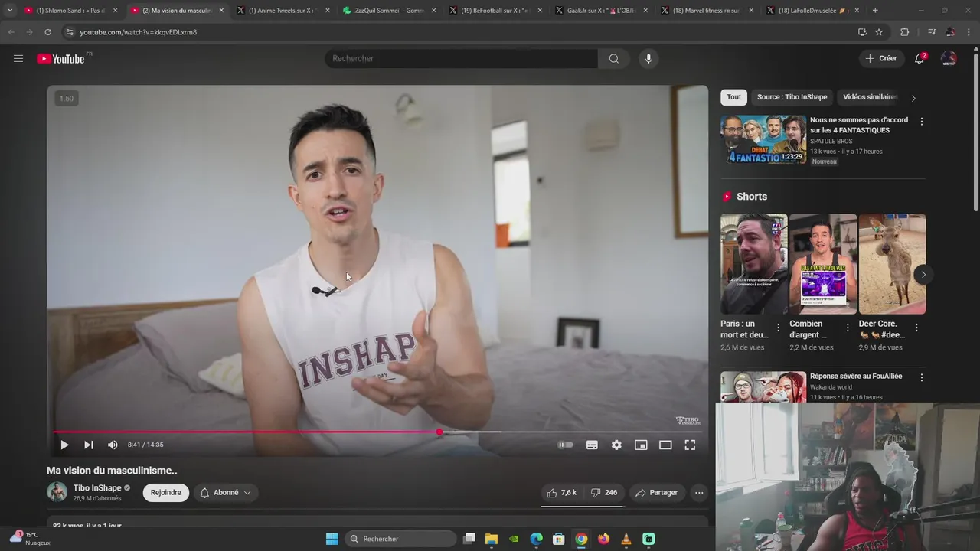
Task: Close the Ma vision du masculinisme tab
Action: pos(221,11)
